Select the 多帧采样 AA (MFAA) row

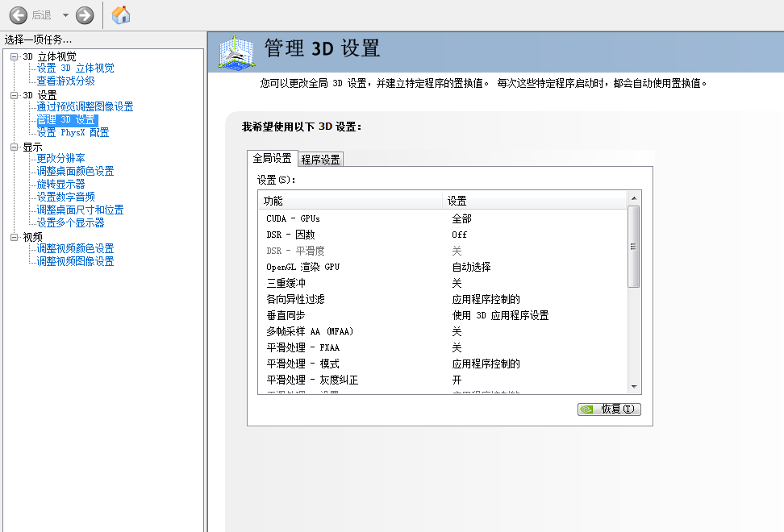443,331
